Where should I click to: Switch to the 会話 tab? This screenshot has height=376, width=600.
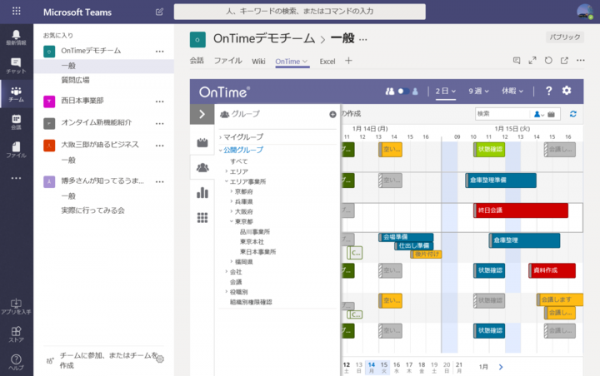[x=197, y=61]
